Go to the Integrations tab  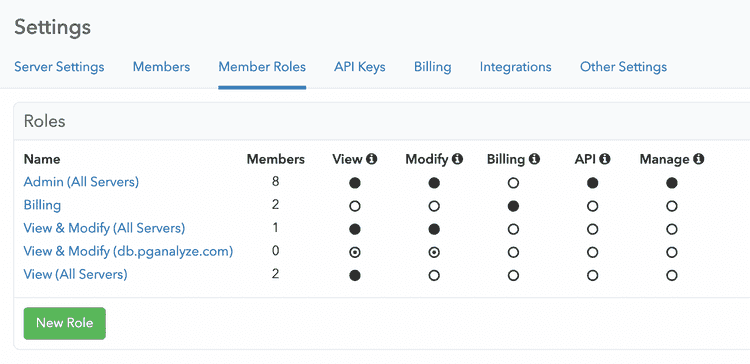point(516,67)
